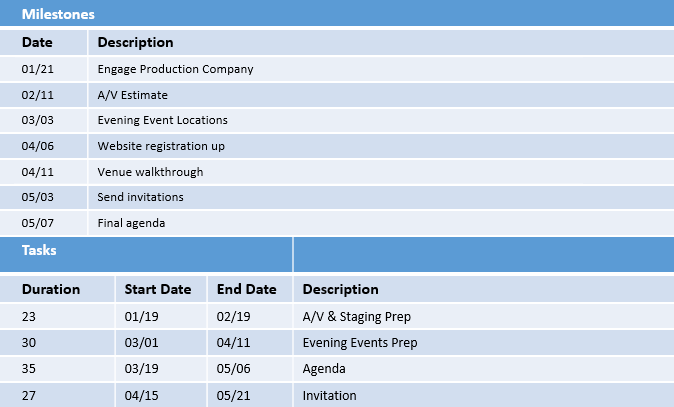Select the Duration column header
This screenshot has width=674, height=407.
[51, 290]
